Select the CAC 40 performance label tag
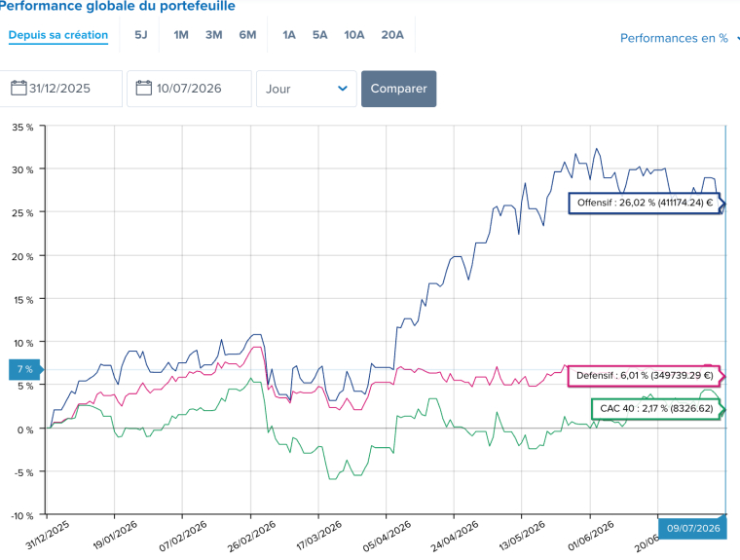 [658, 409]
